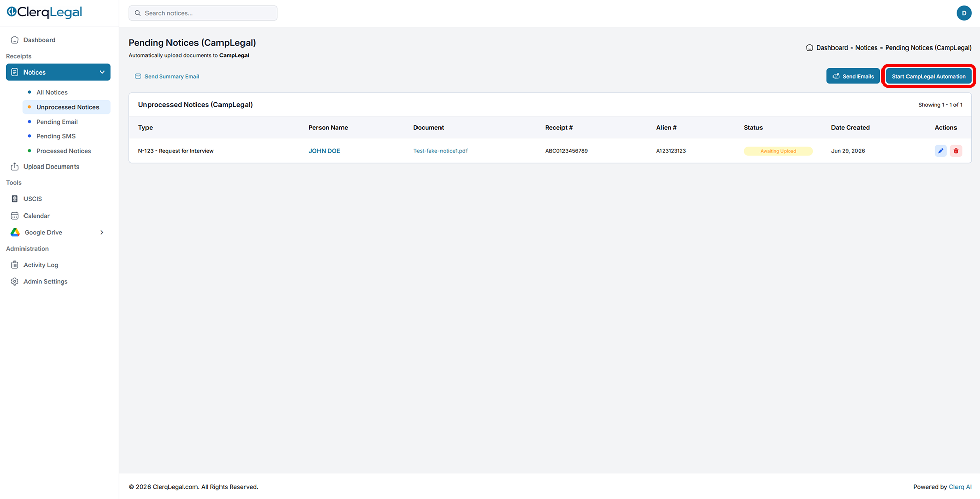Click the Document column header
The height and width of the screenshot is (499, 980).
point(429,128)
